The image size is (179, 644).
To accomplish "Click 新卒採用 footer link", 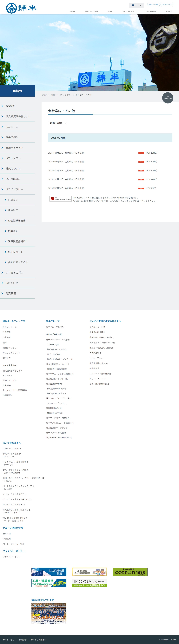I will [7, 534].
